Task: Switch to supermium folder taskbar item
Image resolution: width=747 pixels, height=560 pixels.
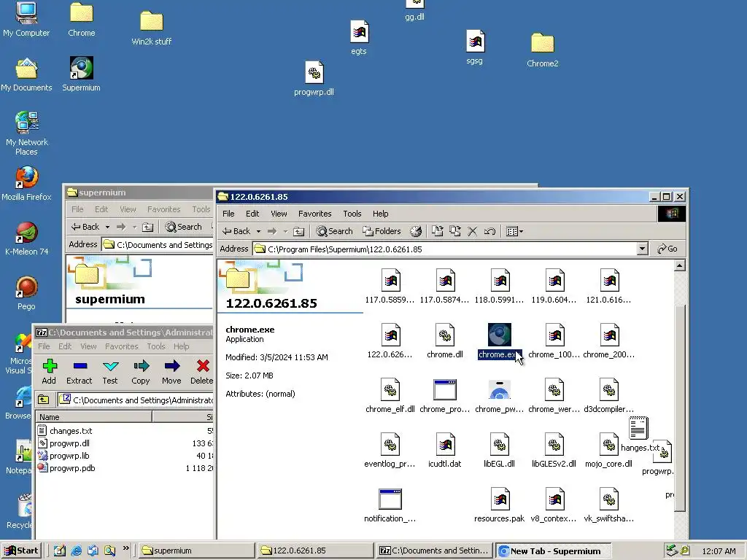Action: click(196, 551)
